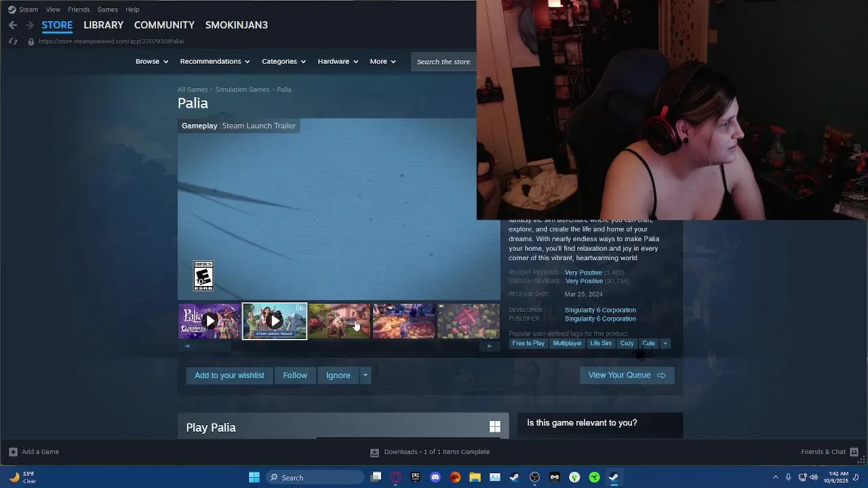Click the weather widget showing 53°F Clear

(22, 477)
